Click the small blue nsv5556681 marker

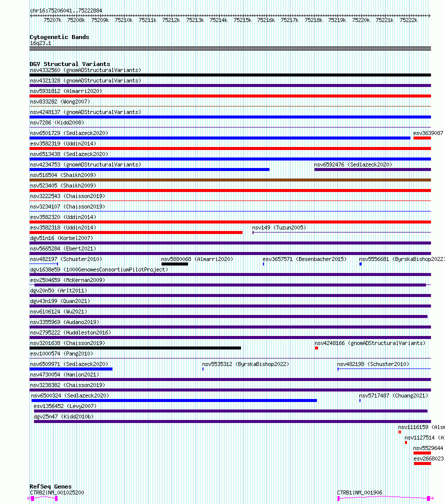coord(360,264)
